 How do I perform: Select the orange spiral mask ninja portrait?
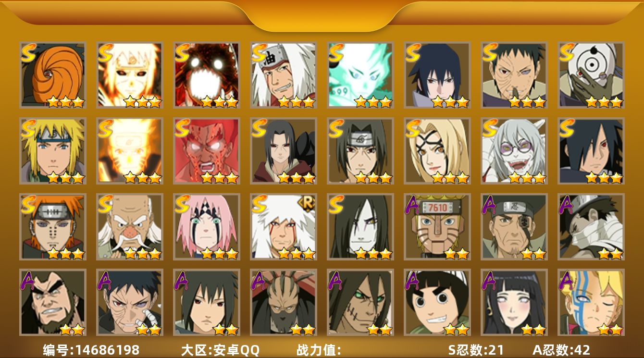[53, 74]
